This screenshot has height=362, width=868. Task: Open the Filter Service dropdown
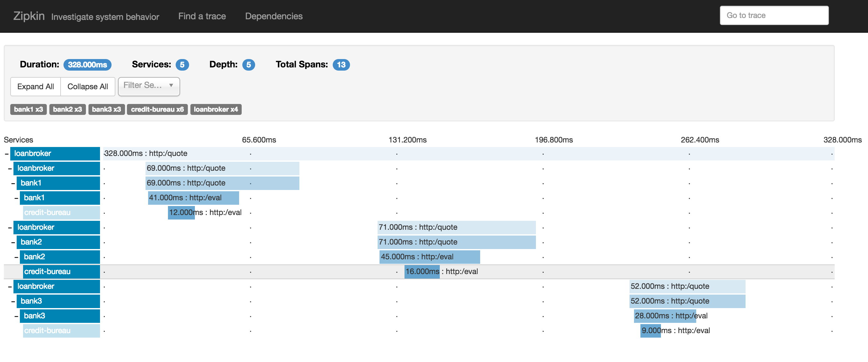point(149,86)
